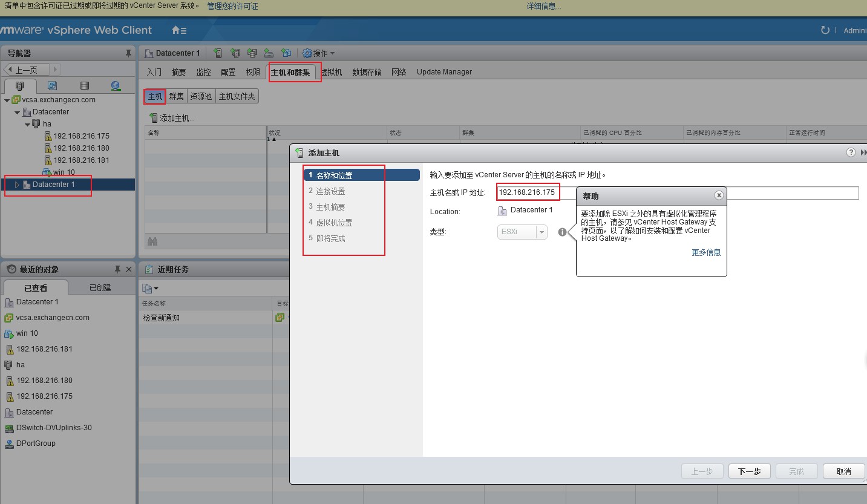Click the New Datastore Cluster toolbar icon
Viewport: 867px width, 504px height.
tap(252, 53)
